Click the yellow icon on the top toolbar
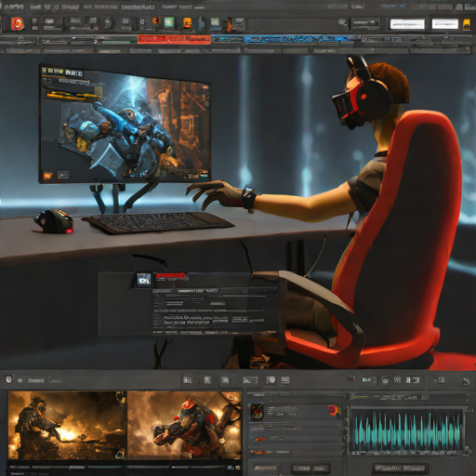This screenshot has height=476, width=476. (x=467, y=24)
